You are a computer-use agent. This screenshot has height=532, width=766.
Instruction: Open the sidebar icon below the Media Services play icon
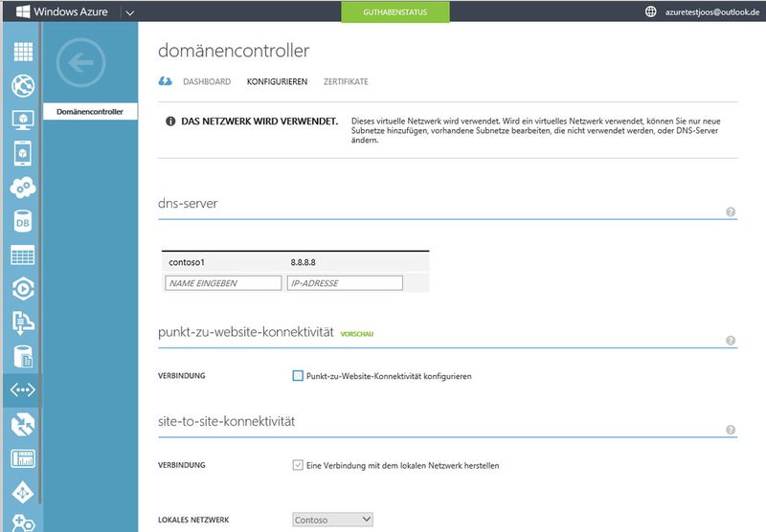pos(23,322)
